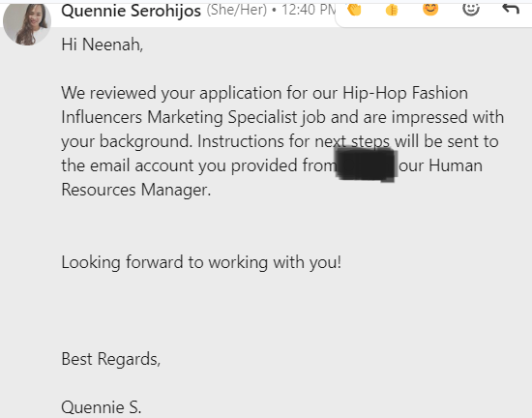Viewport: 532px width, 418px height.
Task: Click the 'Resources Manager.' text line
Action: (136, 190)
